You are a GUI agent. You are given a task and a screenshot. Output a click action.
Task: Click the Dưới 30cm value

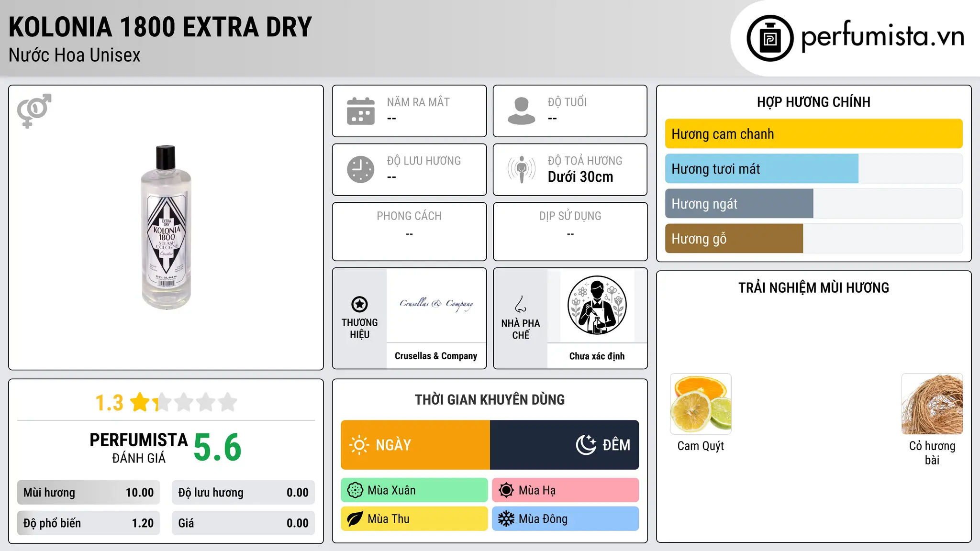pyautogui.click(x=580, y=177)
